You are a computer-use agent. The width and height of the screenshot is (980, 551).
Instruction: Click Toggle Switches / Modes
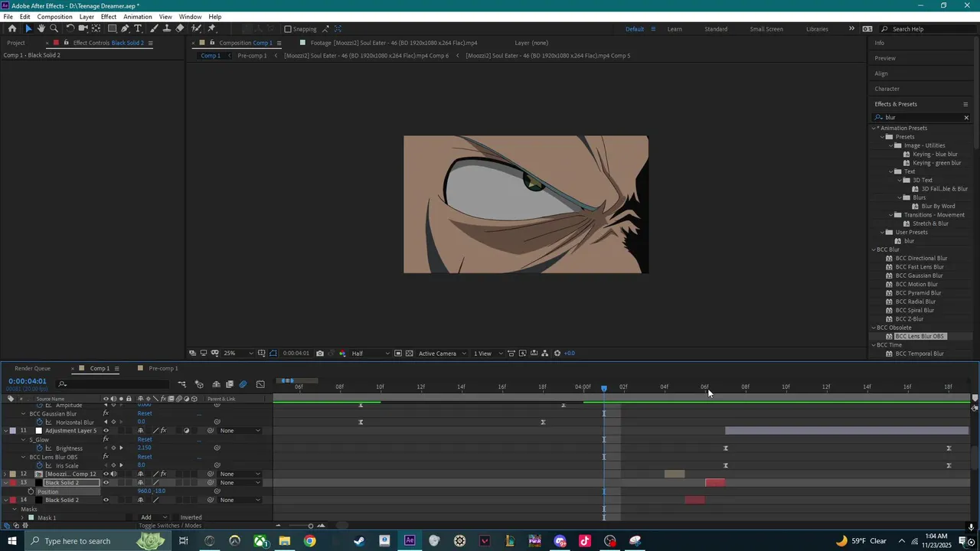click(x=170, y=526)
